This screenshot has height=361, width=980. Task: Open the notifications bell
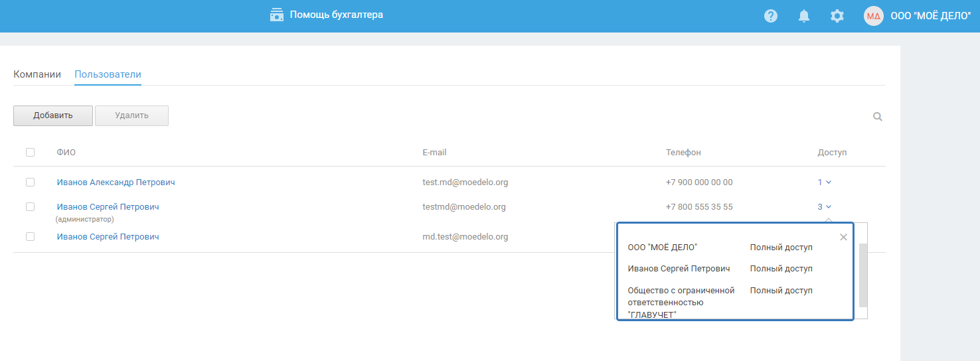click(x=804, y=16)
